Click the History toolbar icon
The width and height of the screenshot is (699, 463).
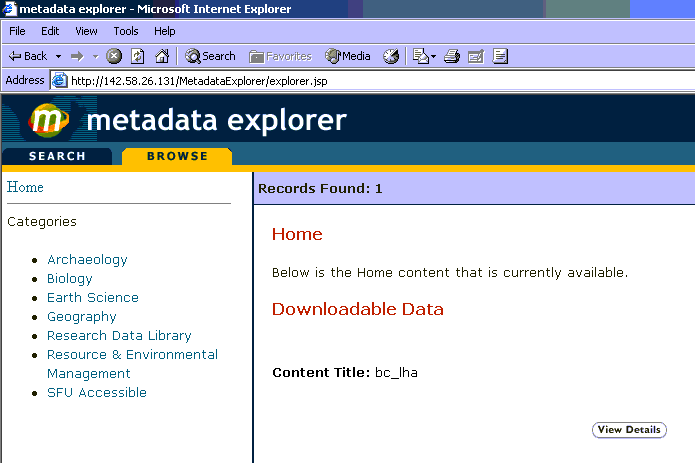(391, 56)
